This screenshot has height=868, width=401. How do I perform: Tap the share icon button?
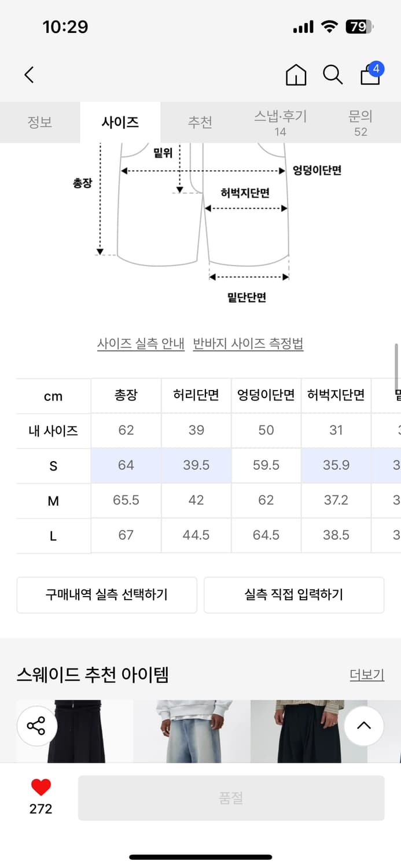(36, 726)
